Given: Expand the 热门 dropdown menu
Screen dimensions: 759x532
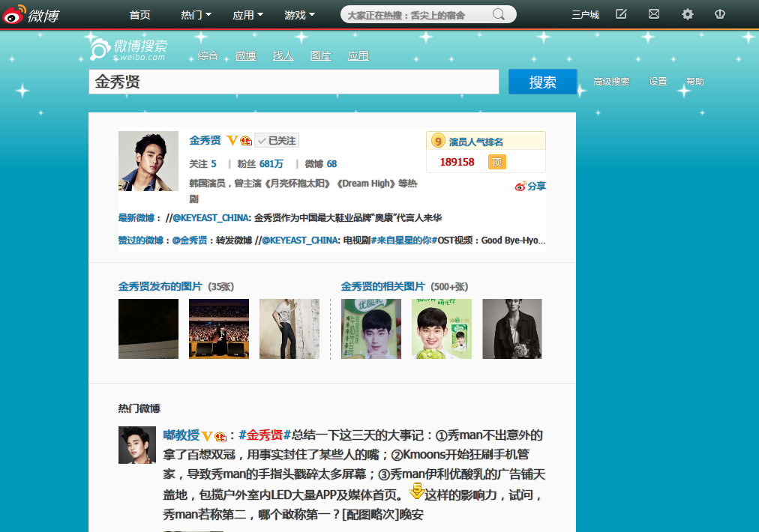Looking at the screenshot, I should pos(196,15).
